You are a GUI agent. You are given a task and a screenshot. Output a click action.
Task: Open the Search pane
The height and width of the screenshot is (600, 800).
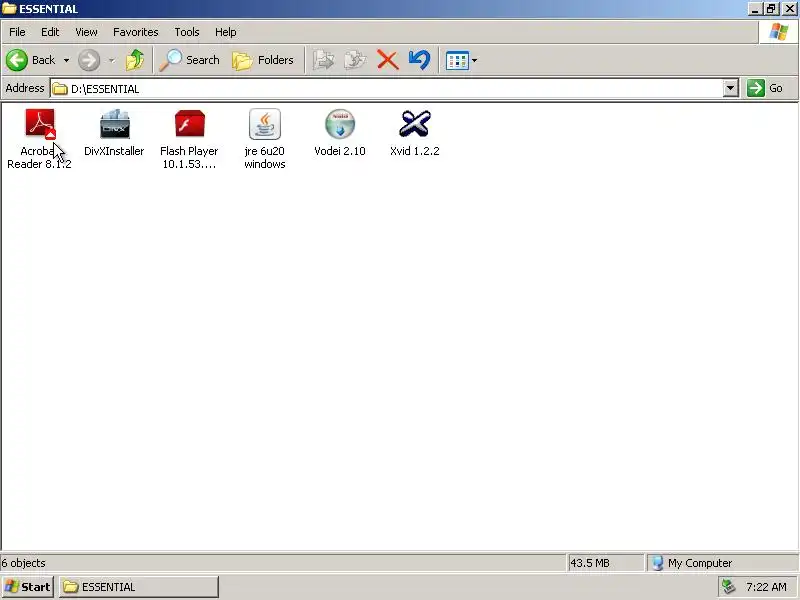[189, 60]
